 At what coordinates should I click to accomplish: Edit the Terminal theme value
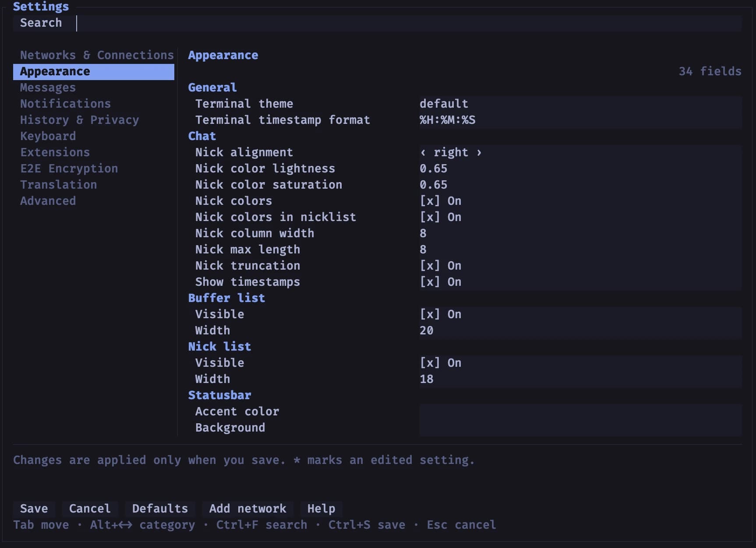point(580,104)
